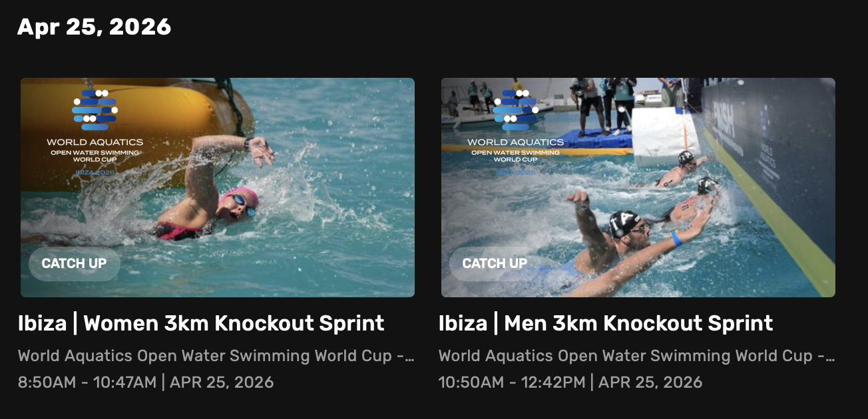Screen dimensions: 868x419
Task: Select the Apr 25, 2026 date heading
Action: [x=94, y=27]
